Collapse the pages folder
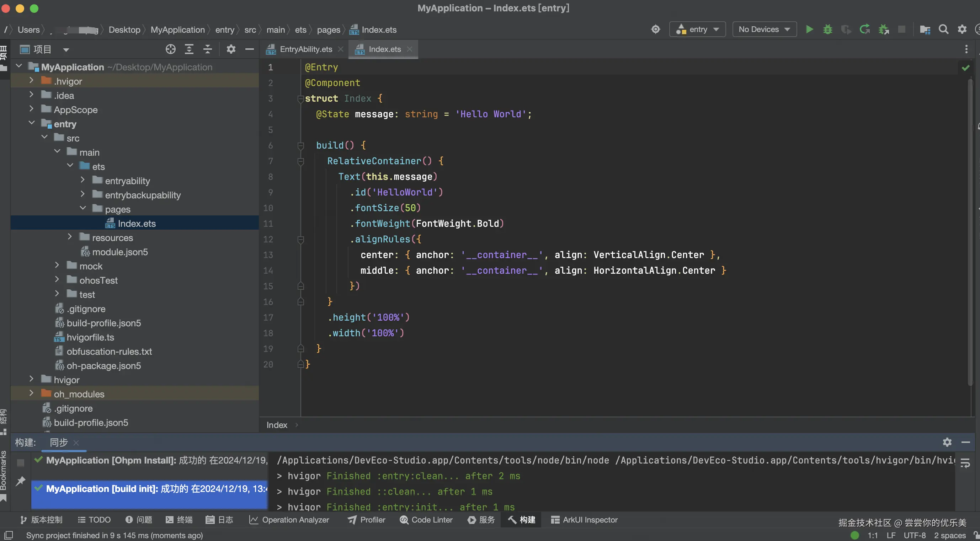980x541 pixels. pyautogui.click(x=82, y=208)
